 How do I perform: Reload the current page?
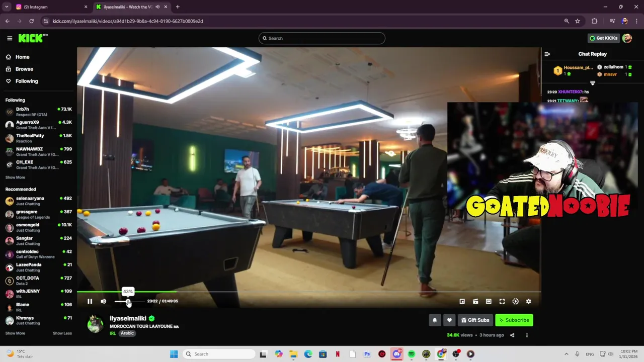click(31, 21)
